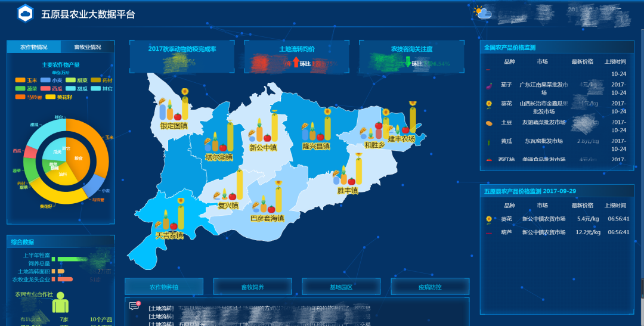Click the sunflower icon above 天吉泰镇

[181, 201]
